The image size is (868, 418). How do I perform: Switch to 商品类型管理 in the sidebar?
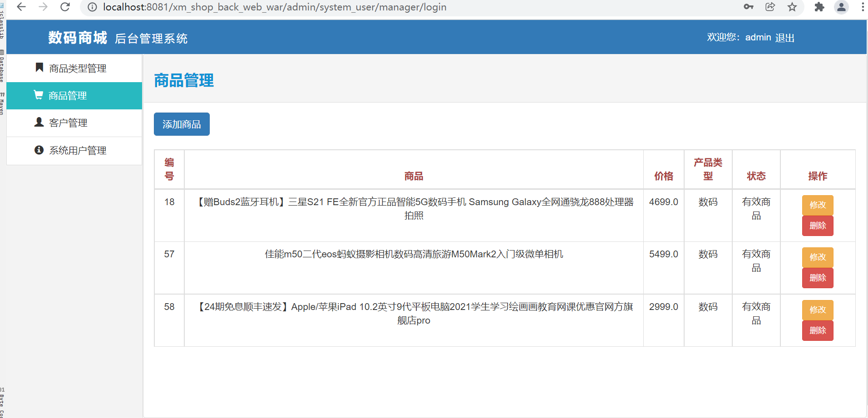tap(78, 68)
